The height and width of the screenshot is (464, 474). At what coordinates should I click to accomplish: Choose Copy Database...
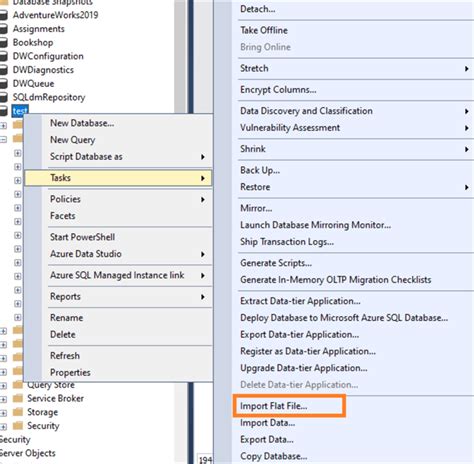tap(345, 456)
